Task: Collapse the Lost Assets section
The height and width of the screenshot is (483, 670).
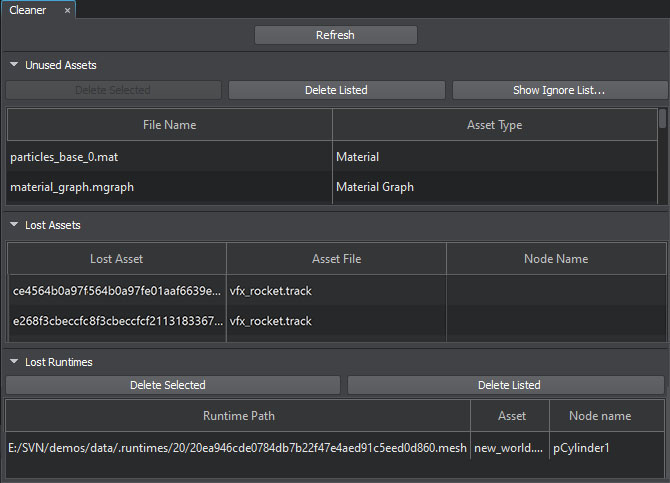Action: pyautogui.click(x=14, y=225)
